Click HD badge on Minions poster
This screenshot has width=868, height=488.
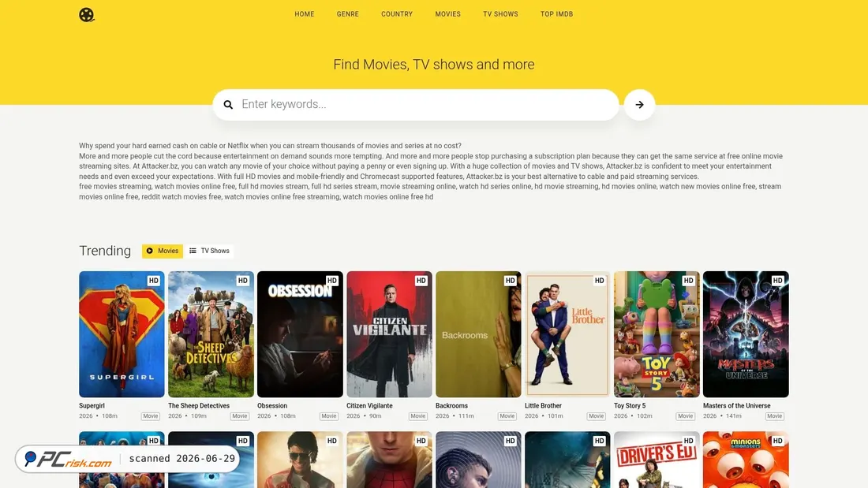[777, 441]
